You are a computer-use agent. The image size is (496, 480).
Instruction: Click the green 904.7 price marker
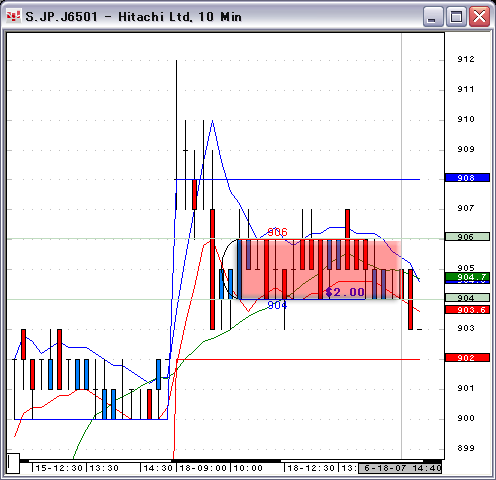[467, 277]
